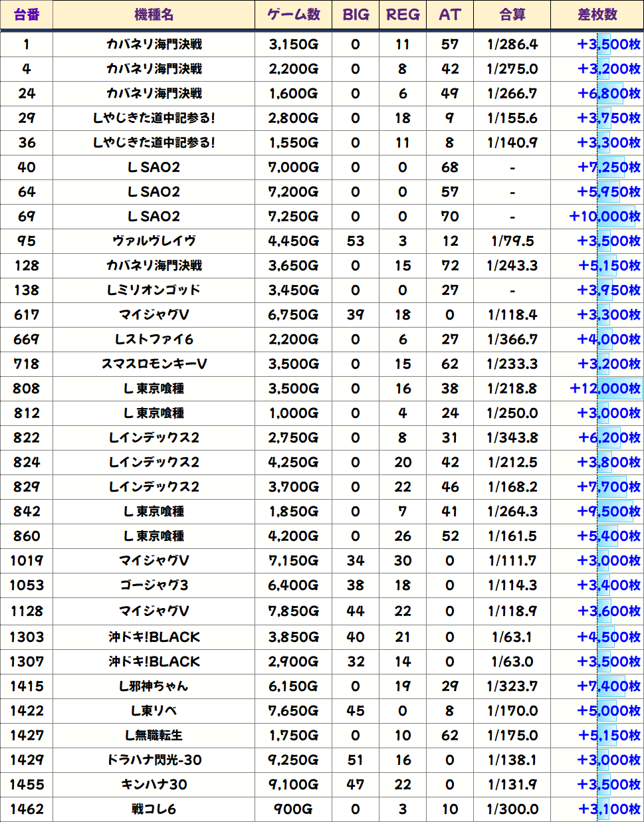
Task: Click +9,500枚 in machine 842 row
Action: coord(609,512)
